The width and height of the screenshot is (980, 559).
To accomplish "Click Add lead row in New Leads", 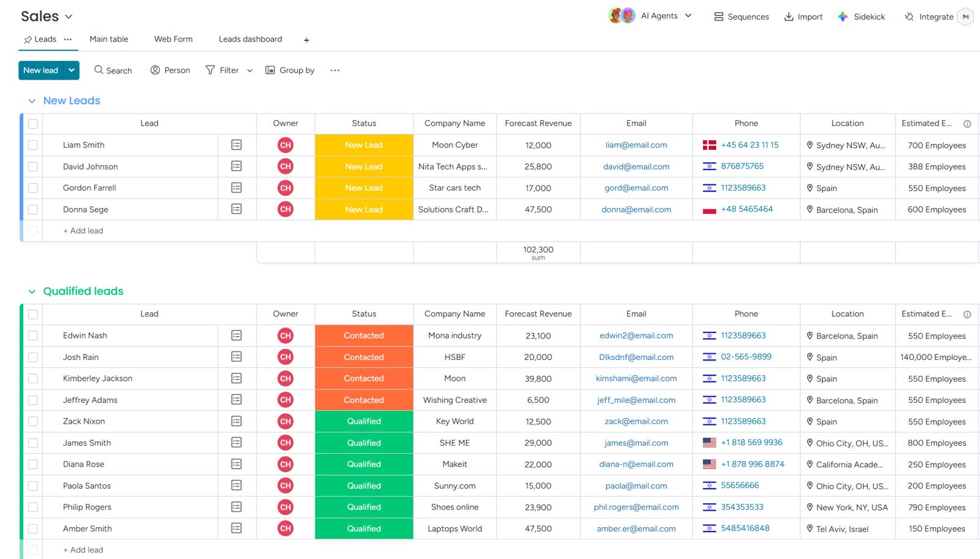I will click(83, 231).
